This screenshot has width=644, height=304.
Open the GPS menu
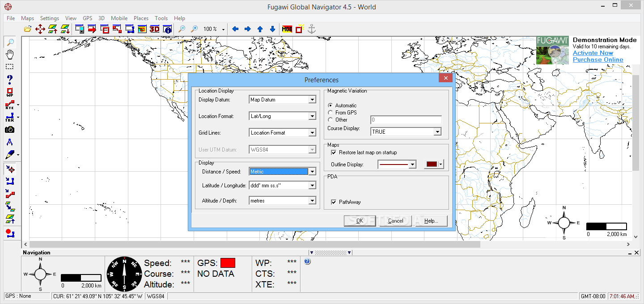[x=87, y=18]
